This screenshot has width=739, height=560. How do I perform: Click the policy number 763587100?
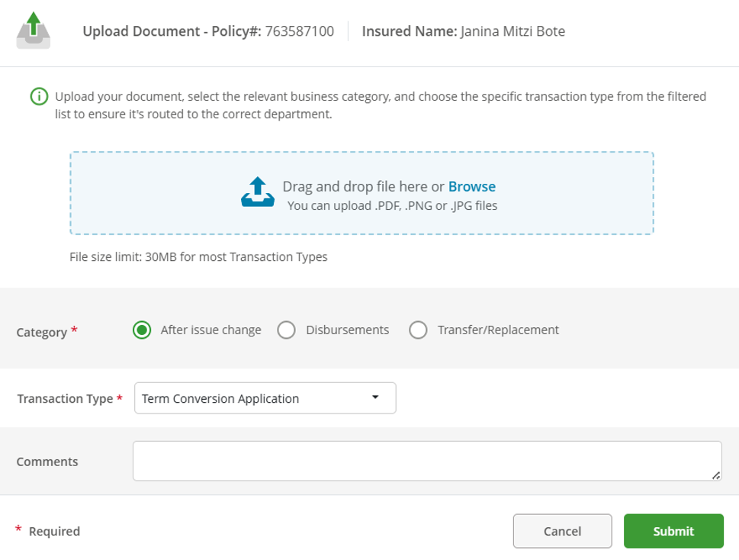click(x=299, y=31)
